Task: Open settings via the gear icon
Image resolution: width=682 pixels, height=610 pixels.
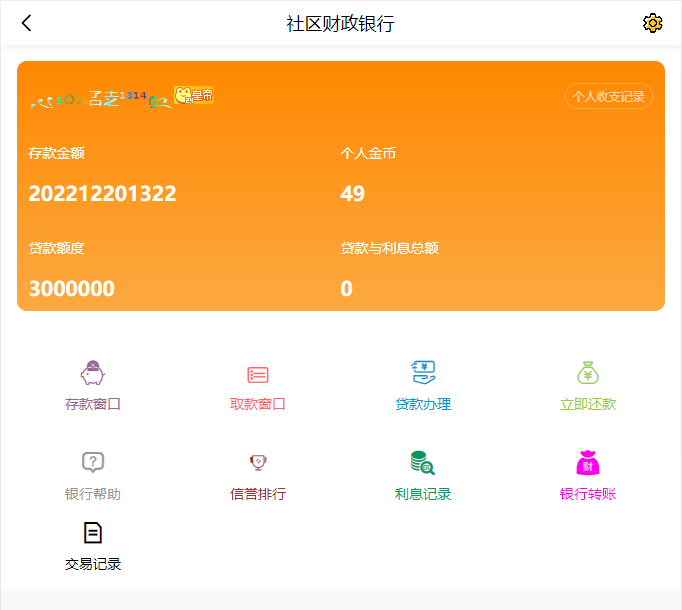Action: click(x=652, y=23)
